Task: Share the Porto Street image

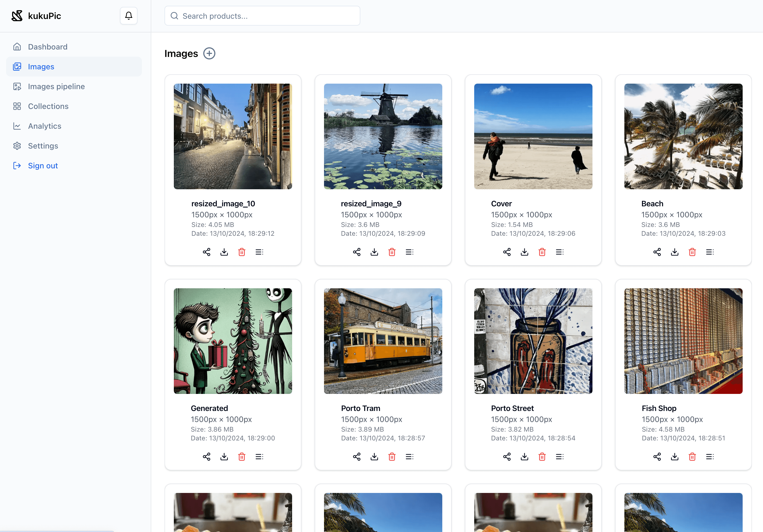Action: (x=507, y=457)
